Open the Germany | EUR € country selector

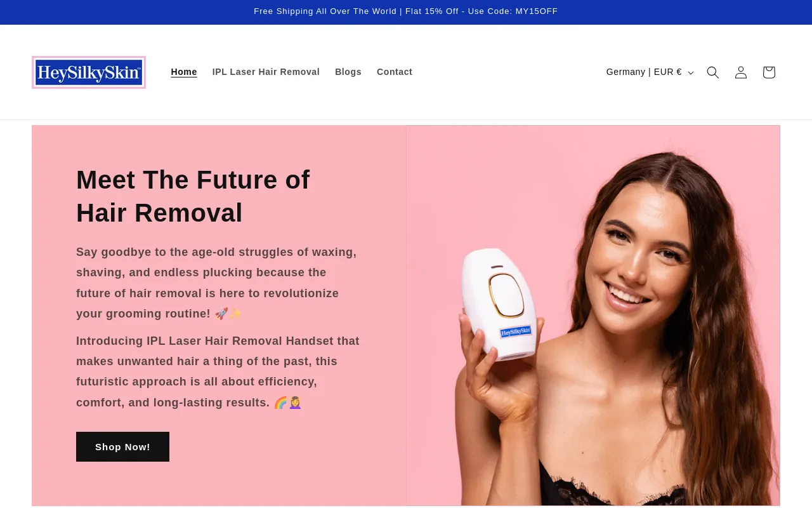pos(650,72)
